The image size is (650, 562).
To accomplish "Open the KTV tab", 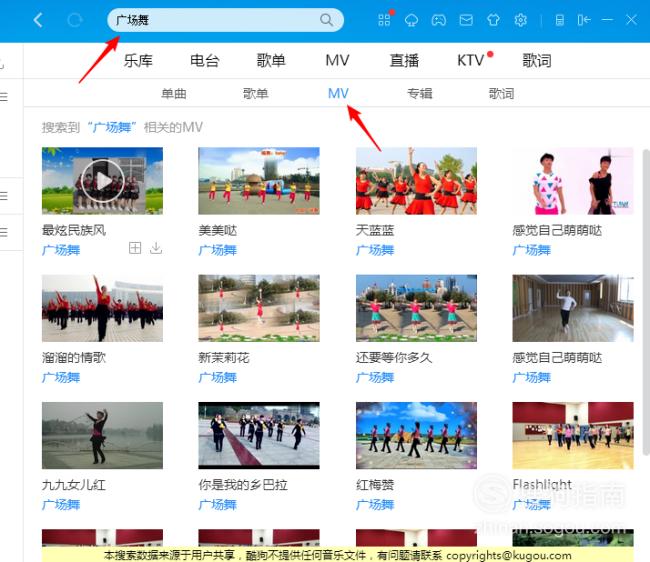I will pos(471,61).
